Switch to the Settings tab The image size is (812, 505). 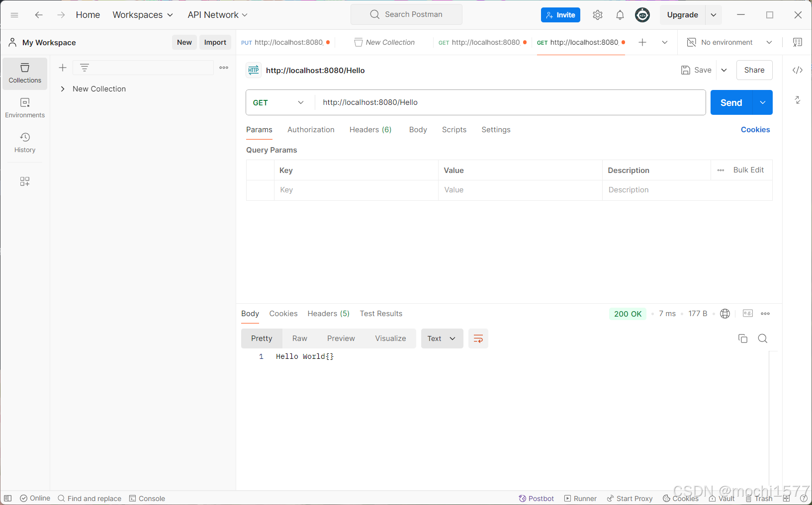point(496,130)
